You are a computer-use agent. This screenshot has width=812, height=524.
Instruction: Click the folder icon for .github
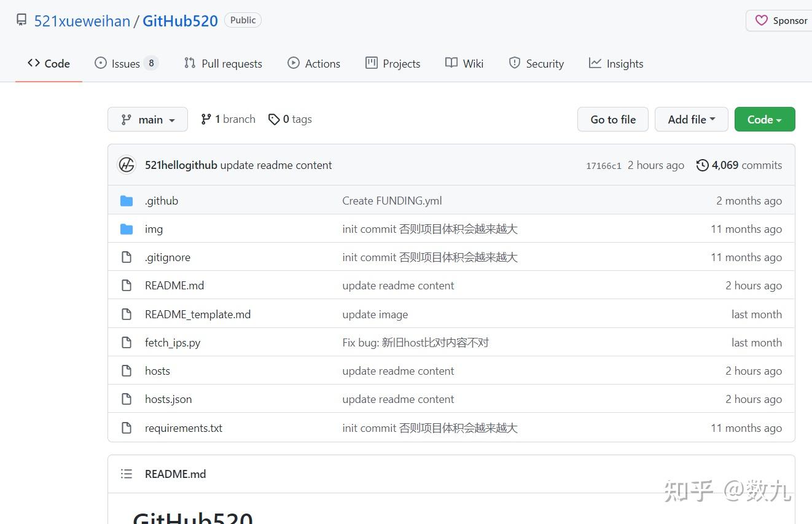(x=127, y=200)
